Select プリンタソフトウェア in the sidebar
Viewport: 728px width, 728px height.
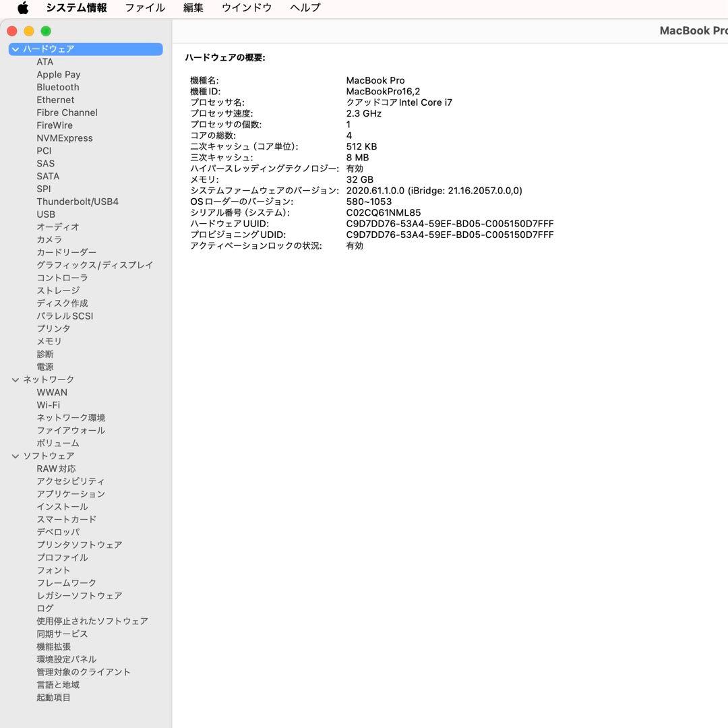click(x=80, y=545)
